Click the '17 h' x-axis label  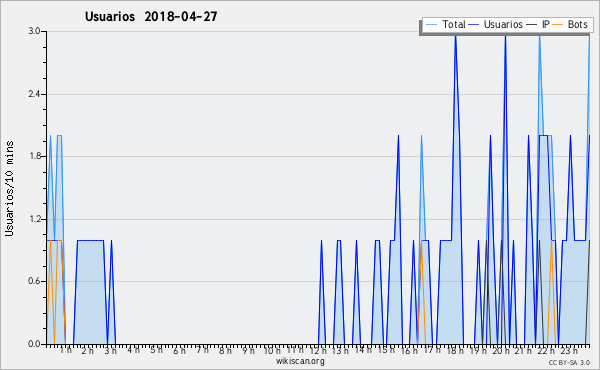pos(432,350)
